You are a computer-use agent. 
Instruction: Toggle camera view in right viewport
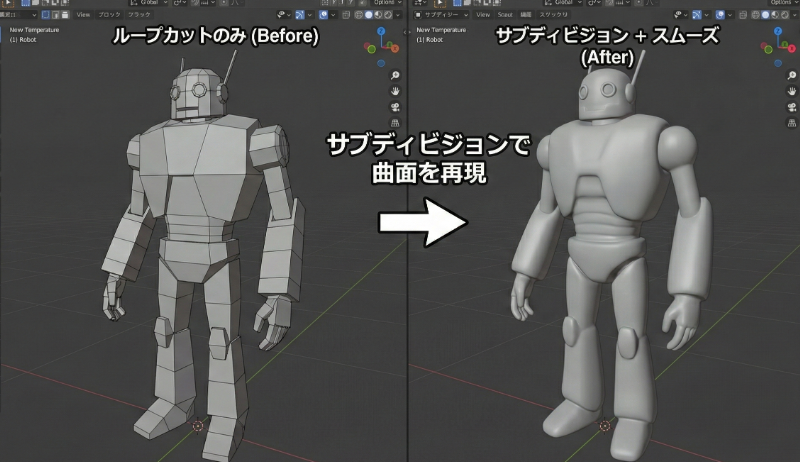point(792,107)
